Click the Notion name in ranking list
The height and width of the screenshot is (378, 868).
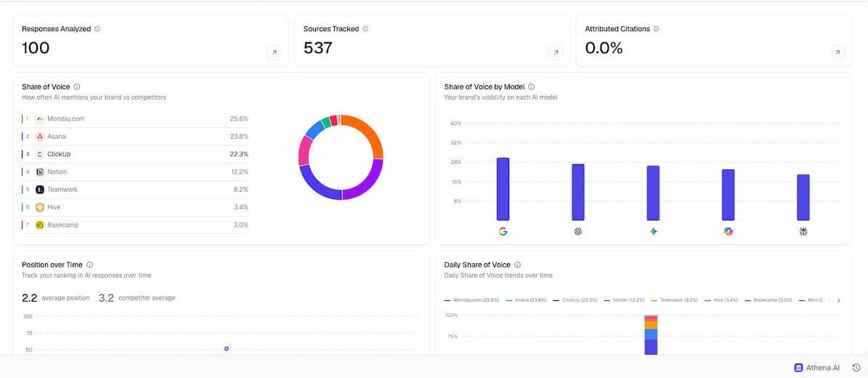pos(57,172)
